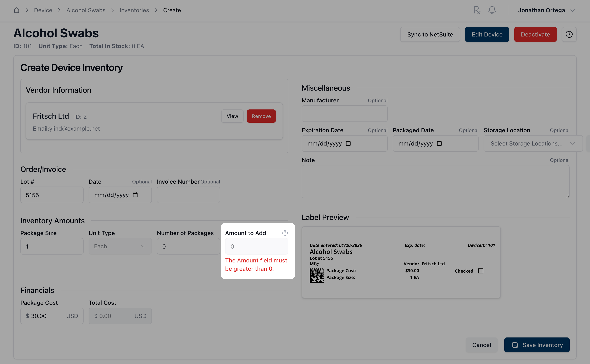The width and height of the screenshot is (590, 364).
Task: Remove vendor Fritsch Ltd
Action: tap(261, 116)
